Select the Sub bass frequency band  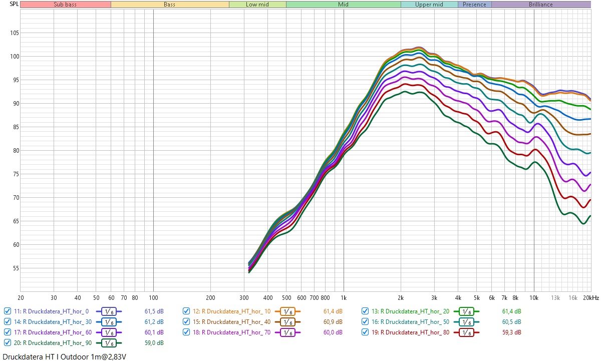(66, 5)
